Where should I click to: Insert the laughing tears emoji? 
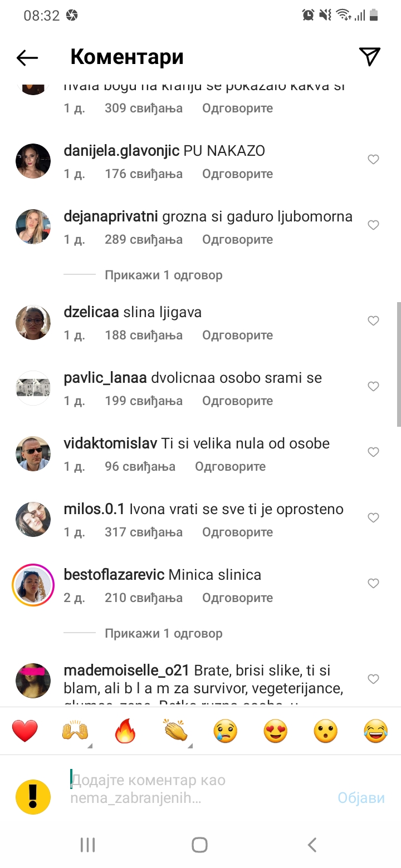(376, 731)
